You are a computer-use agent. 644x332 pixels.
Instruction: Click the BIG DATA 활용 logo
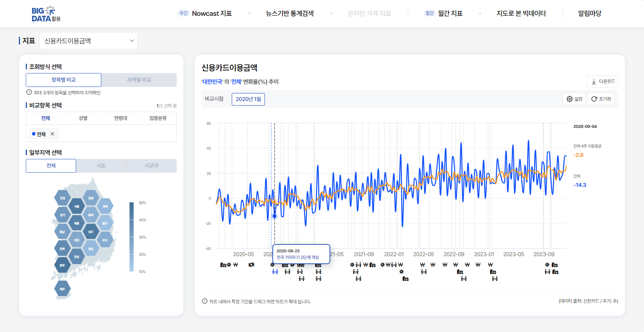[x=46, y=14]
